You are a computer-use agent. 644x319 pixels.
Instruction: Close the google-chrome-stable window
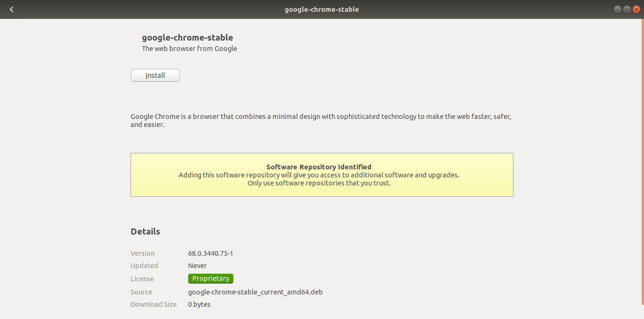(x=636, y=9)
